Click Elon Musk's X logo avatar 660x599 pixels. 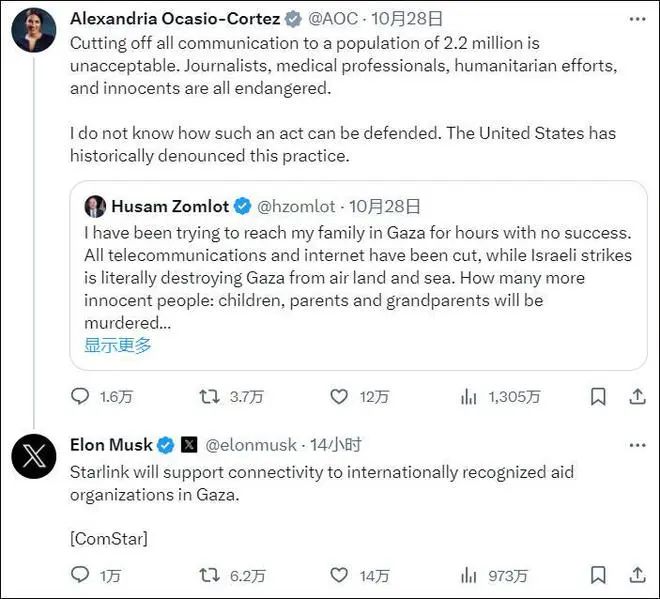[x=33, y=456]
